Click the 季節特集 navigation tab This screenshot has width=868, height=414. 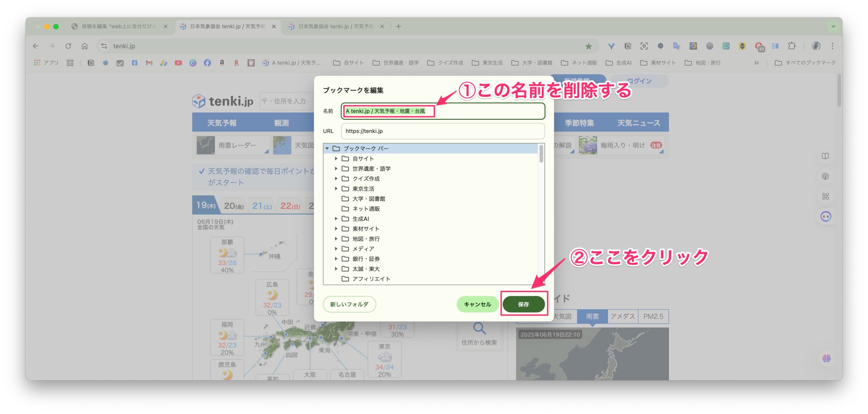[x=579, y=123]
